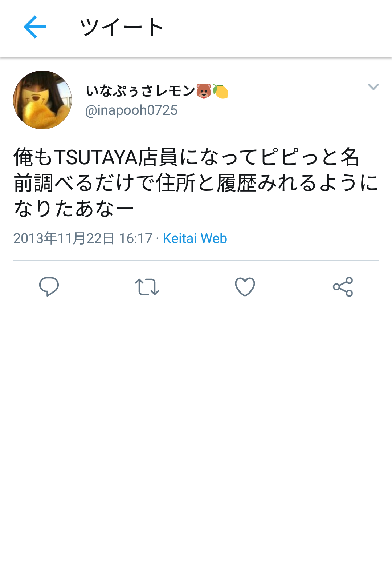Viewport: 392px width, 576px height.
Task: Click the second tweet line 前調べるだけで
Action: (196, 182)
